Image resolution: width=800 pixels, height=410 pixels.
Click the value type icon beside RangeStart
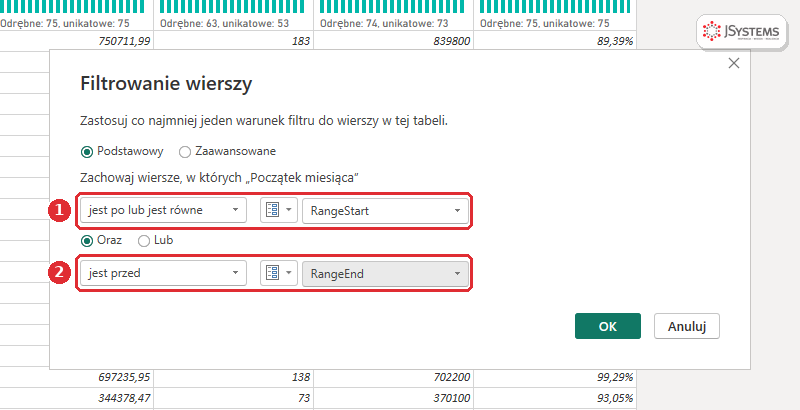[279, 210]
